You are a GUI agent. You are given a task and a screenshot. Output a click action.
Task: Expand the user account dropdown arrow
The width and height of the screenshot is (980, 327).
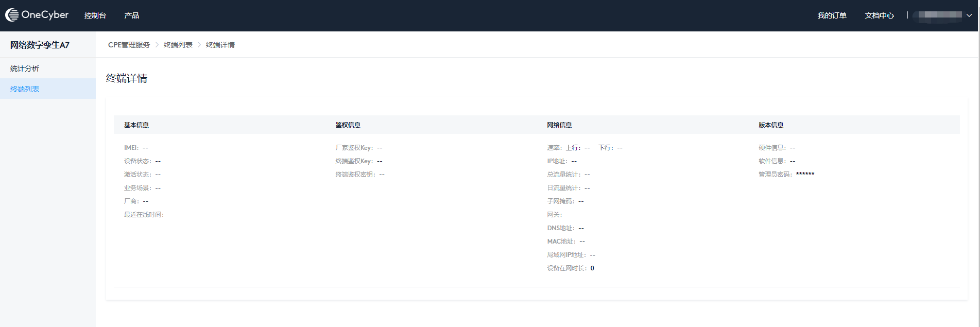[x=969, y=15]
